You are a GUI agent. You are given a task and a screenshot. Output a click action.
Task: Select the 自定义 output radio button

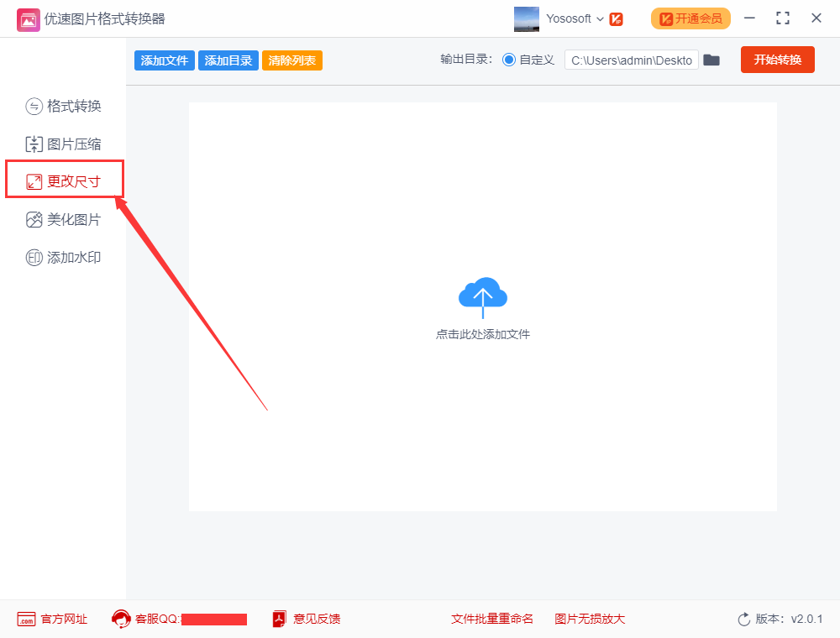point(508,60)
